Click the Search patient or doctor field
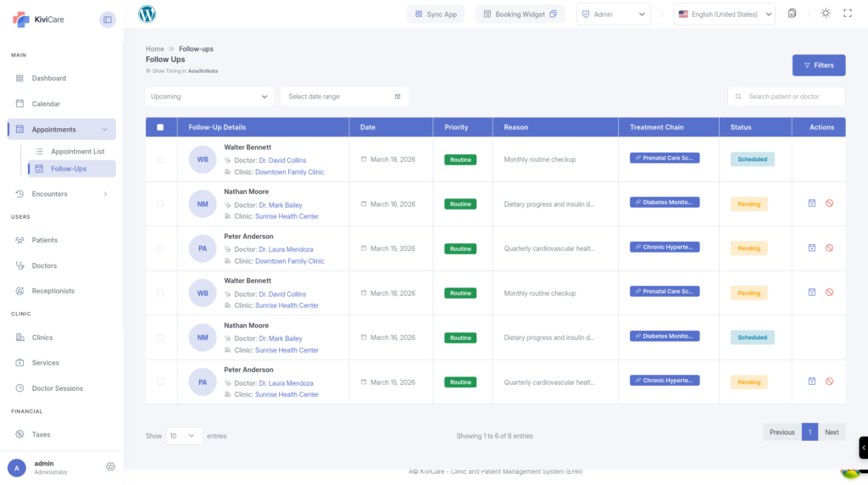This screenshot has height=485, width=868. 786,97
